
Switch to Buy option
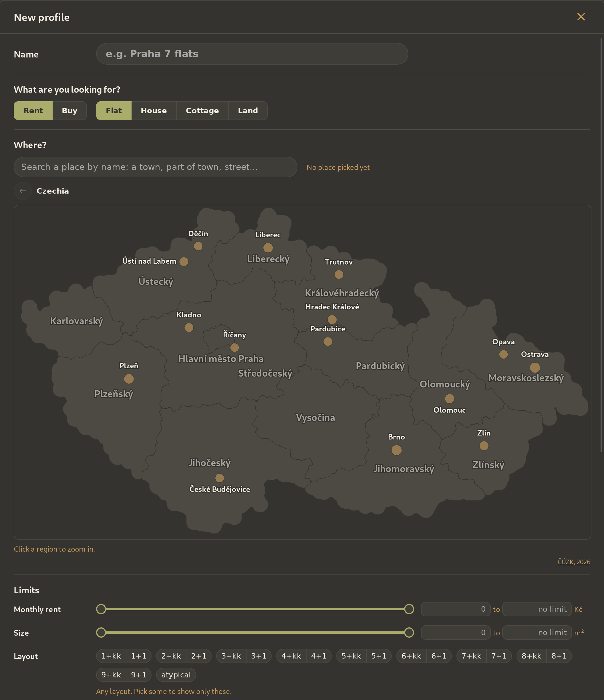69,110
